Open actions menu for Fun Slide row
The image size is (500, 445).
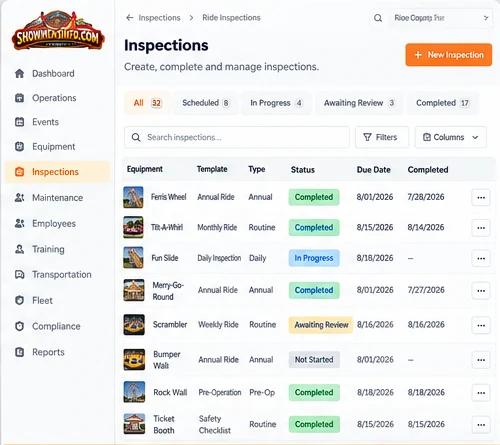coord(481,258)
